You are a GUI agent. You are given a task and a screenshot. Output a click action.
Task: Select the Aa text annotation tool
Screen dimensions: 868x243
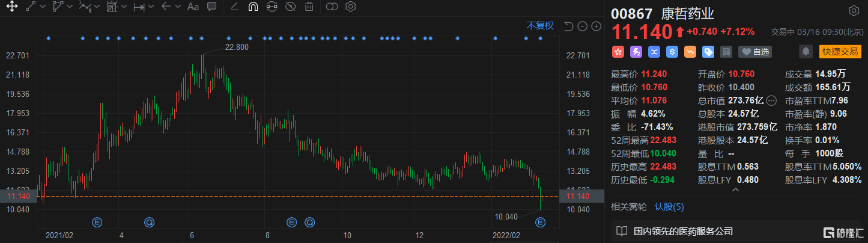(x=193, y=7)
